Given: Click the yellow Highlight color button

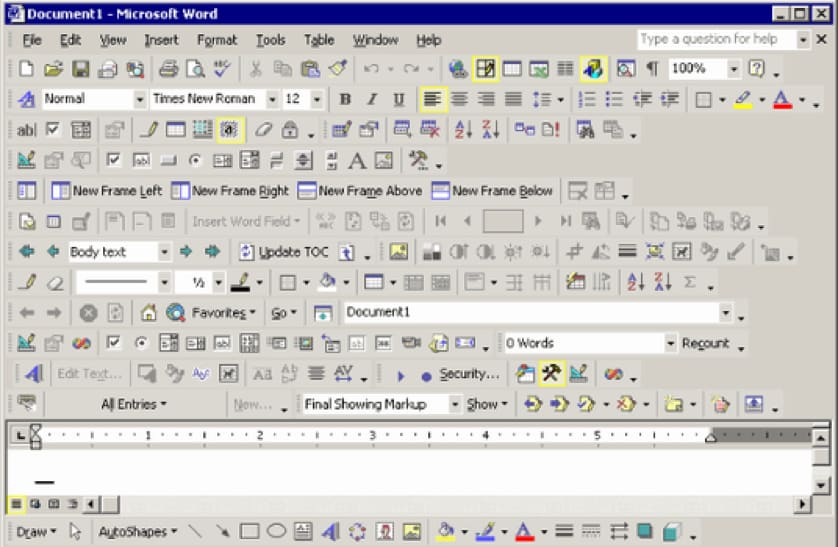Looking at the screenshot, I should pos(743,99).
